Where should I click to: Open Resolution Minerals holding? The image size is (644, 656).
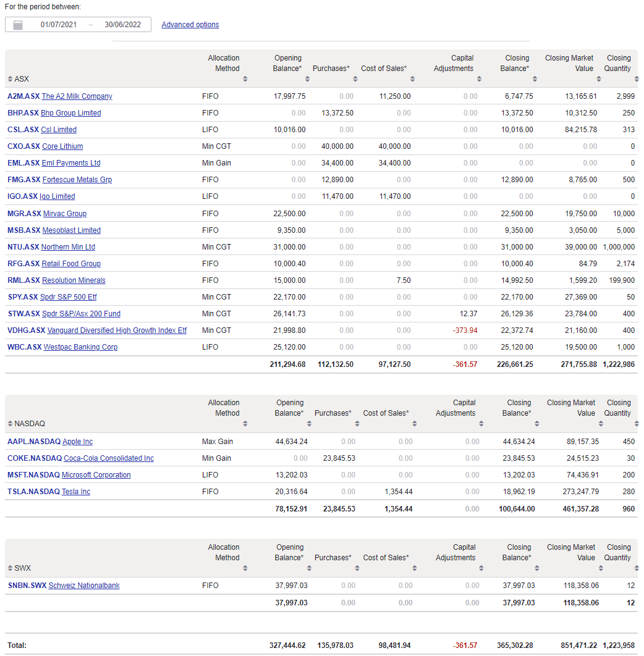click(x=74, y=280)
